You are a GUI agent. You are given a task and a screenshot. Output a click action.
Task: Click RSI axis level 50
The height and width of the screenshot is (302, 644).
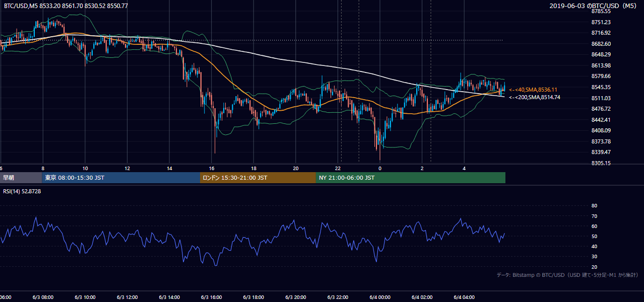594,237
